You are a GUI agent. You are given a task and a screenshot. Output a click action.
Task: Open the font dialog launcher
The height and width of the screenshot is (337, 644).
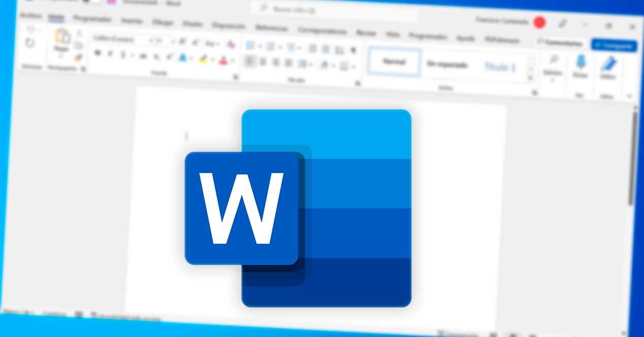[x=235, y=77]
